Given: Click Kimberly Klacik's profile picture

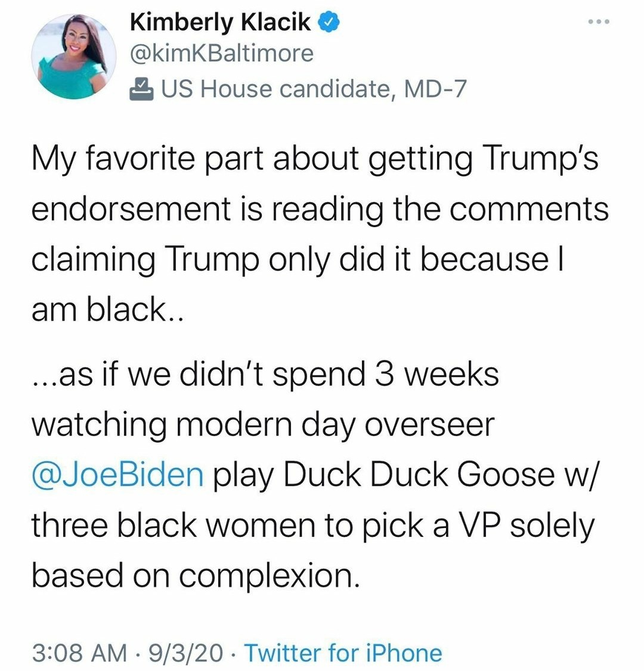Looking at the screenshot, I should pos(74,57).
